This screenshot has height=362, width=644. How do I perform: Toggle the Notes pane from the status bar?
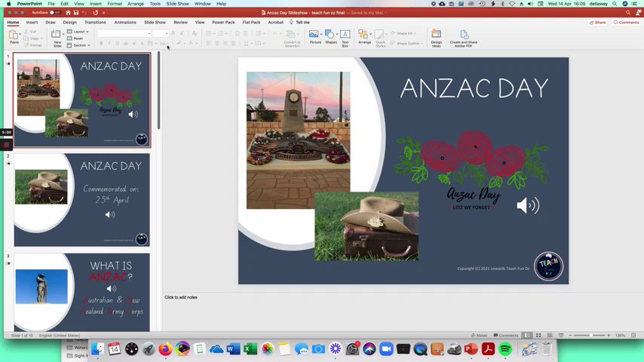(x=479, y=335)
